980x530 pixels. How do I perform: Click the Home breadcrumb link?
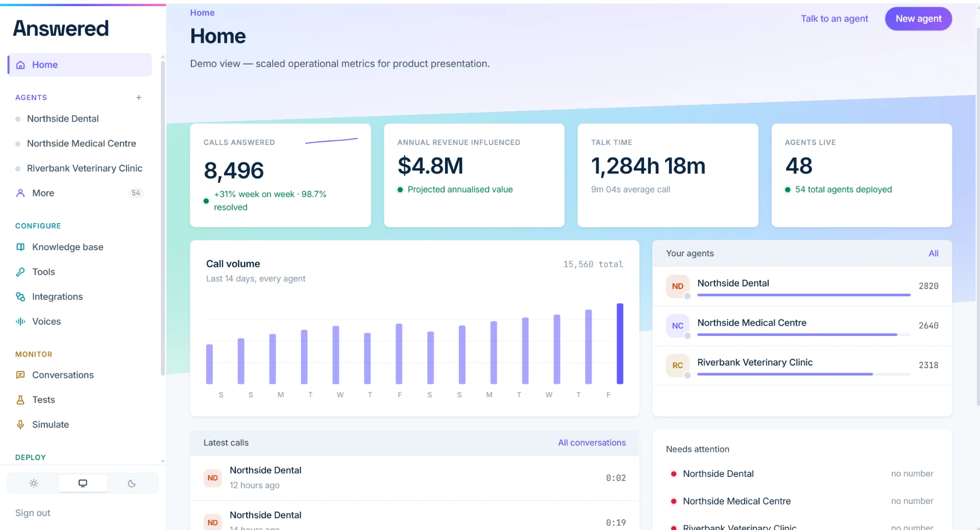coord(202,13)
